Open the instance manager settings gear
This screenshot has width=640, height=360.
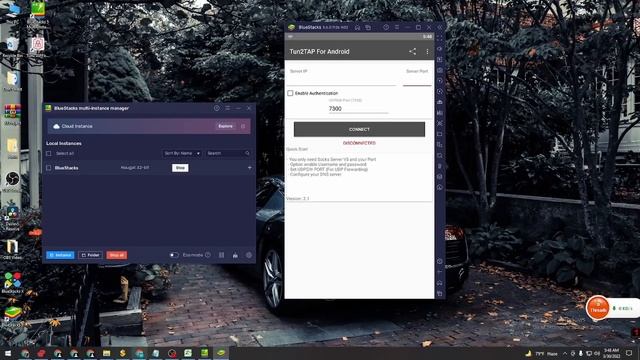[x=249, y=255]
